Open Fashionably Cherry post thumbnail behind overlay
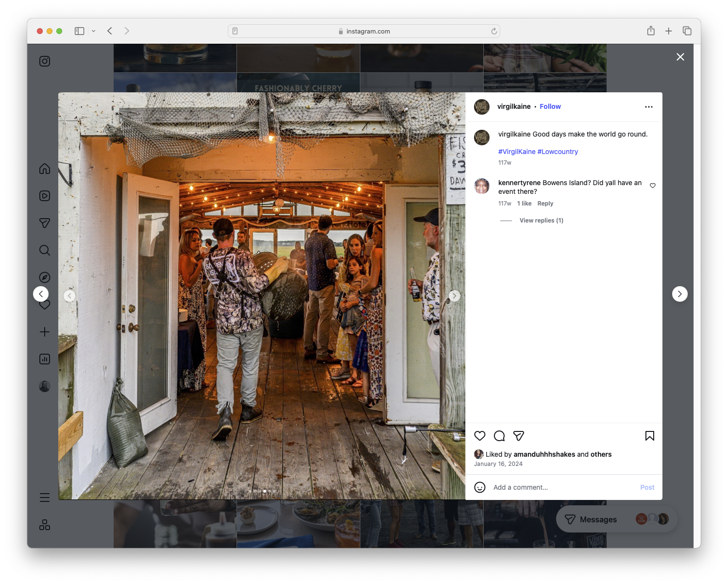728x584 pixels. click(298, 83)
